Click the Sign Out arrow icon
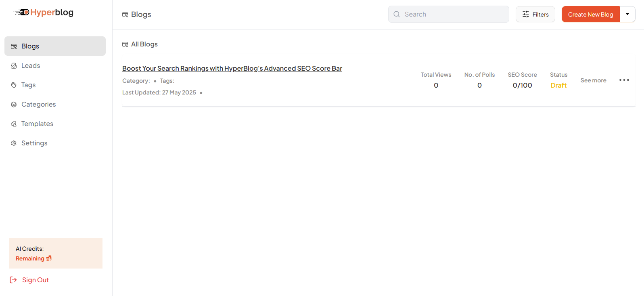Image resolution: width=644 pixels, height=296 pixels. (13, 280)
